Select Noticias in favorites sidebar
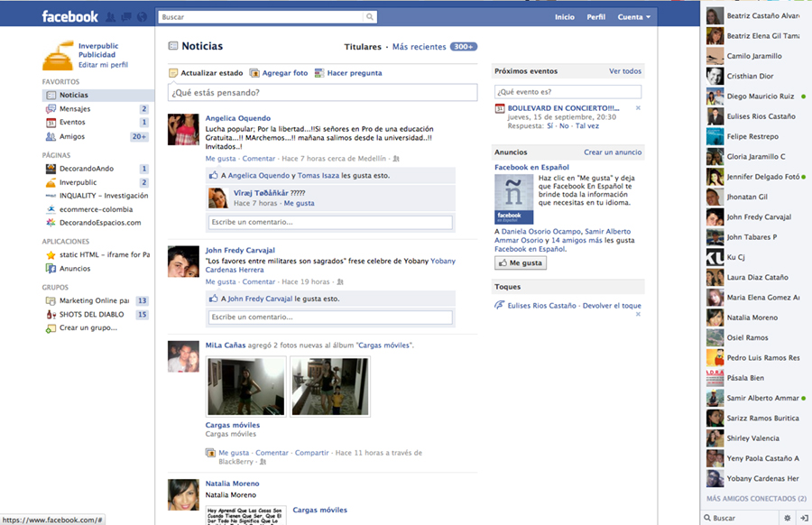812x525 pixels. [x=97, y=96]
